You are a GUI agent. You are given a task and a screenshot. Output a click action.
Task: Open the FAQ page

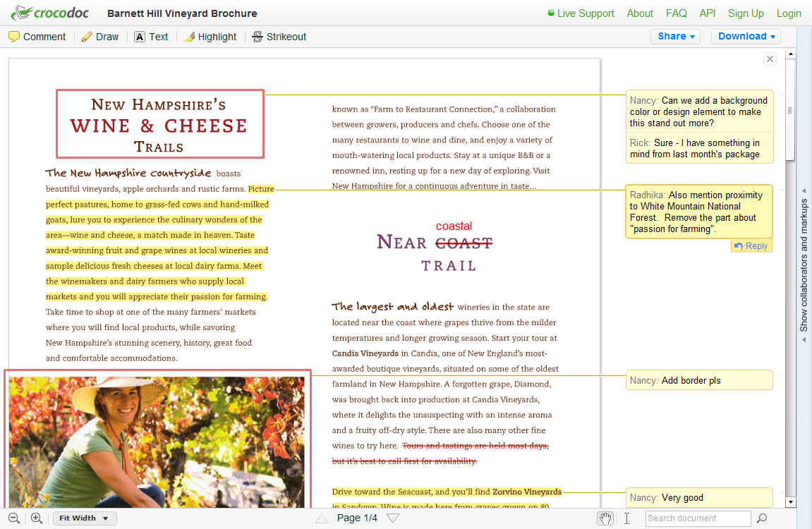click(676, 13)
